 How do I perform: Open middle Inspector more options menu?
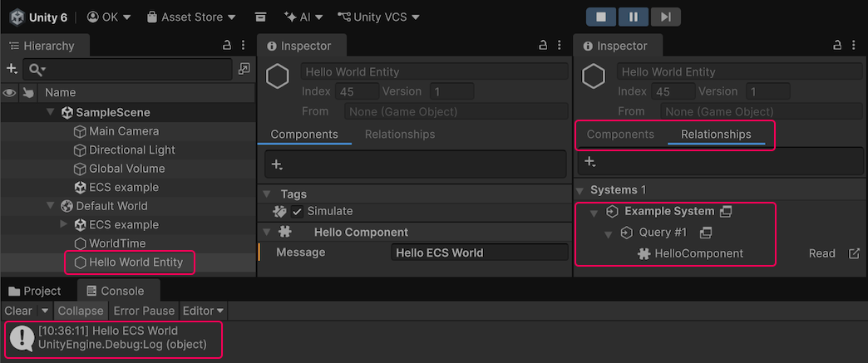click(x=559, y=46)
